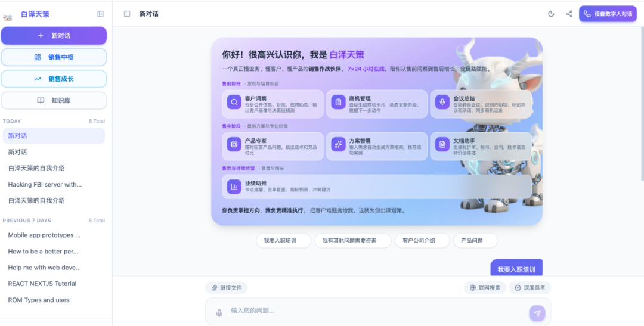The width and height of the screenshot is (644, 326).
Task: Choose the 客户公司介绍 suggestion chip
Action: pos(422,241)
